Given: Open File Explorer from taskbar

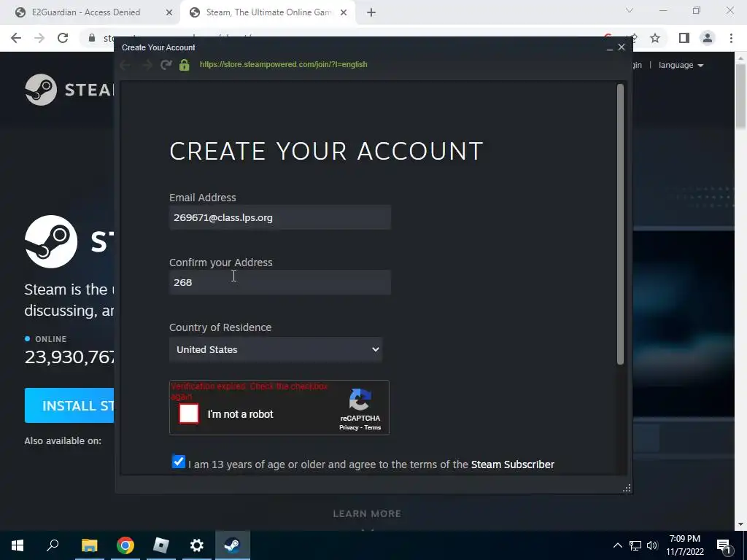Looking at the screenshot, I should click(x=89, y=545).
